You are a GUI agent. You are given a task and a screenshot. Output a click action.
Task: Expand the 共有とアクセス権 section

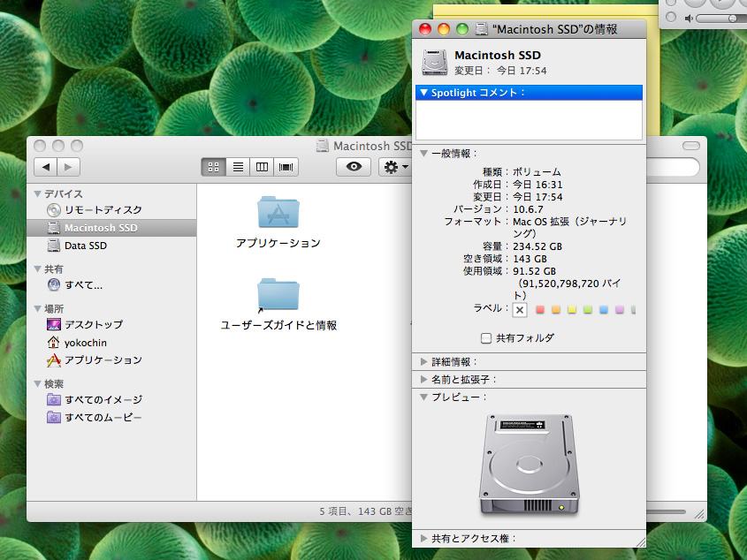point(423,539)
